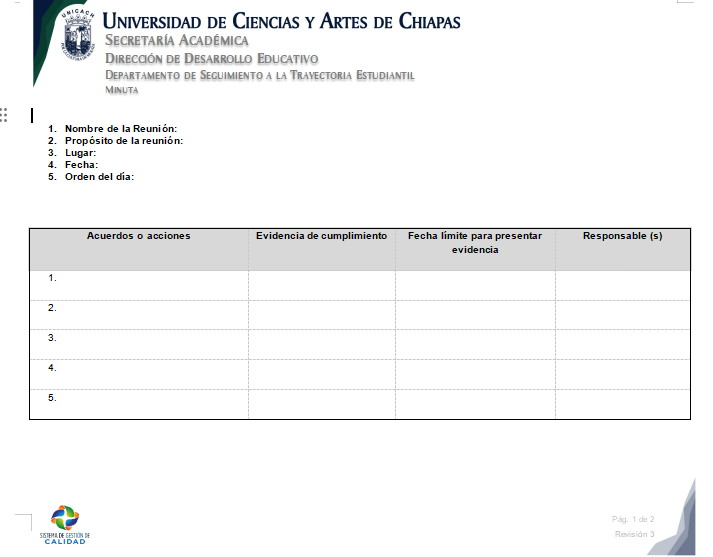Place cursor after Nombre de la Reunión:
This screenshot has height=557, width=713.
178,129
